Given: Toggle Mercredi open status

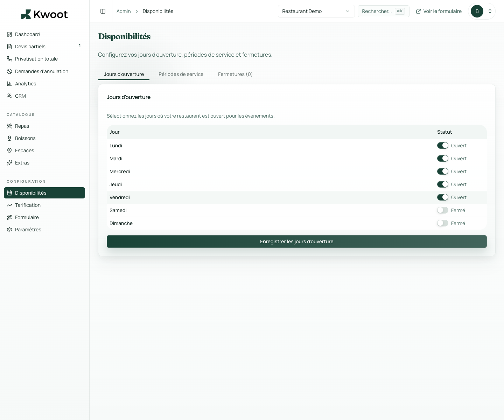Looking at the screenshot, I should pos(443,171).
